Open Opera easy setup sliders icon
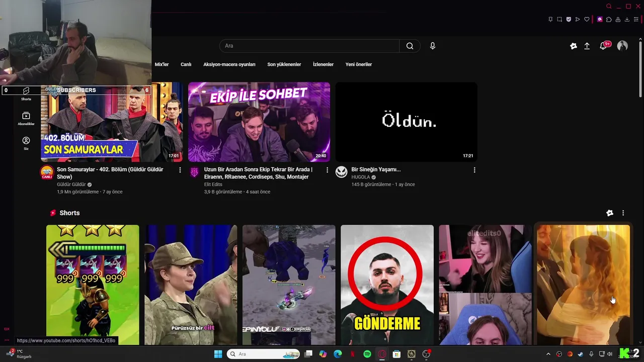 (636, 20)
